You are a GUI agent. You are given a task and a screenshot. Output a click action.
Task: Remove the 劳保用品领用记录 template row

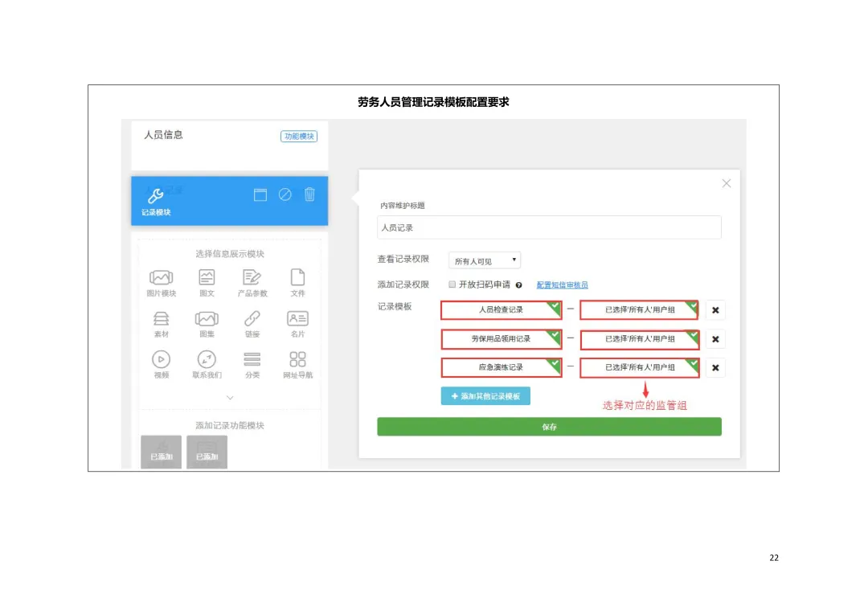pos(715,339)
